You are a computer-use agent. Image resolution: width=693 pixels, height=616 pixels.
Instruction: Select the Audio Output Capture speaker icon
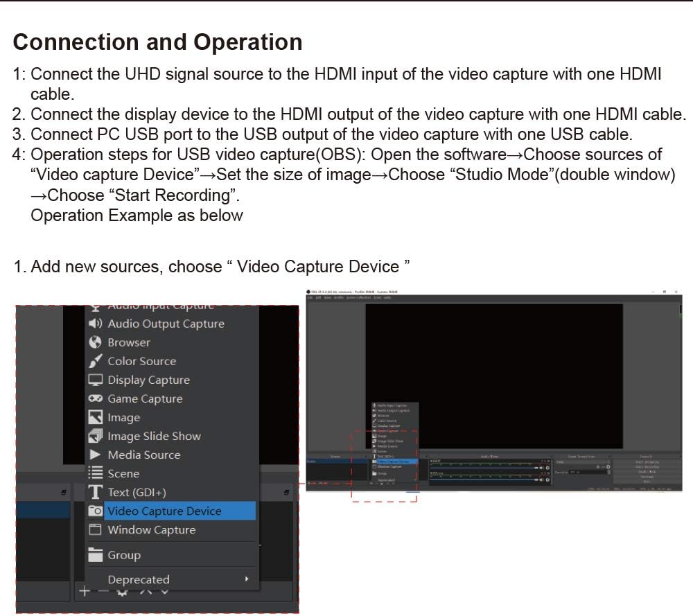tap(95, 324)
